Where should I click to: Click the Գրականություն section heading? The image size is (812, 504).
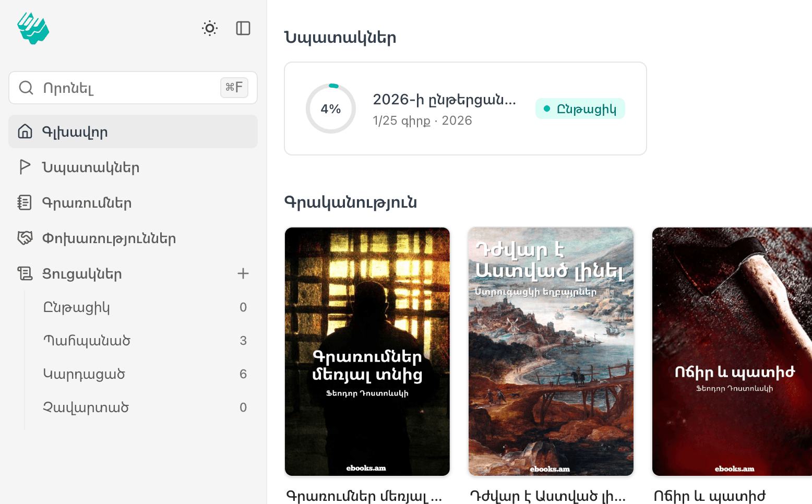pyautogui.click(x=351, y=202)
